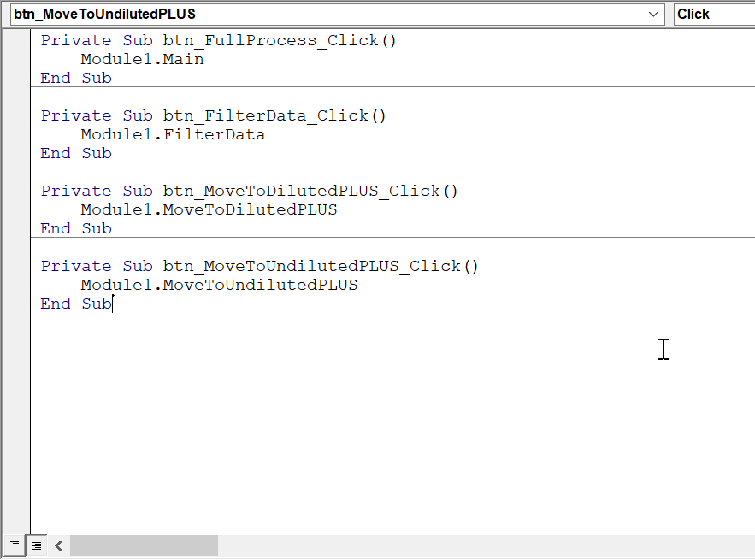Click inside the Click procedure combo box

coord(710,14)
